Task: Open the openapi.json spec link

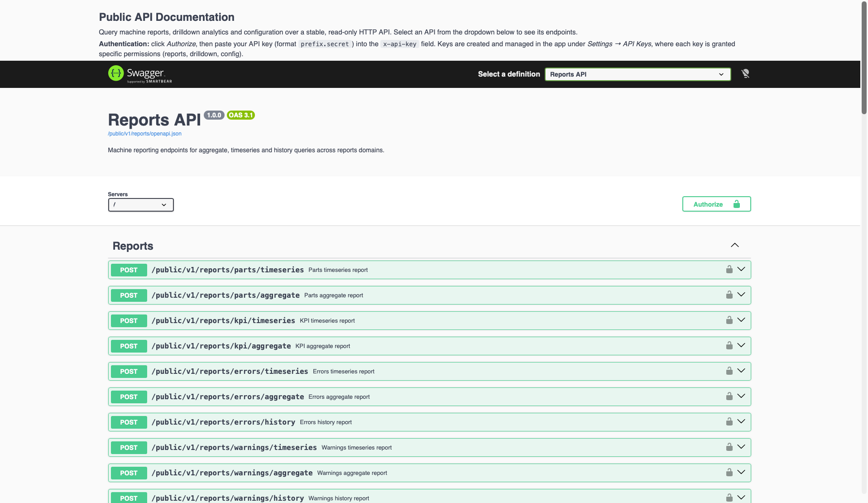Action: (x=144, y=134)
